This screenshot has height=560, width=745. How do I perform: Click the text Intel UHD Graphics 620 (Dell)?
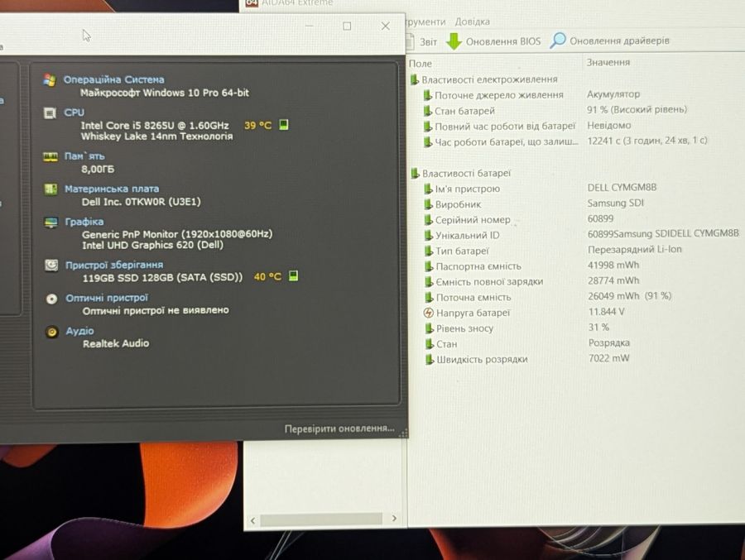pyautogui.click(x=152, y=245)
